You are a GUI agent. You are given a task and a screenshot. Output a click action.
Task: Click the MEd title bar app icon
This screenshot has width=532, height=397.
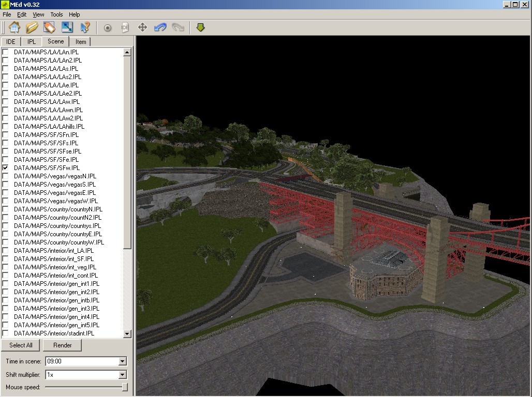click(5, 5)
